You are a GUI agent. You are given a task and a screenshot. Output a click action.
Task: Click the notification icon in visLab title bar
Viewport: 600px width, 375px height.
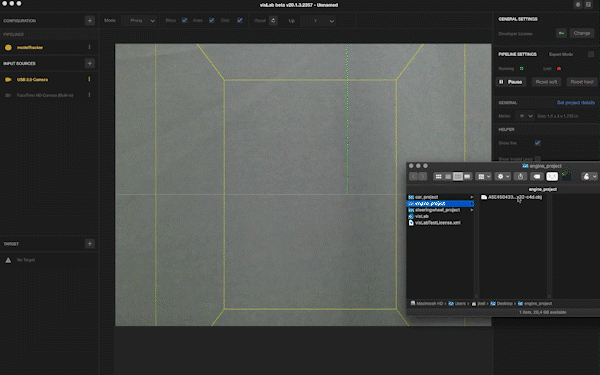pos(578,5)
